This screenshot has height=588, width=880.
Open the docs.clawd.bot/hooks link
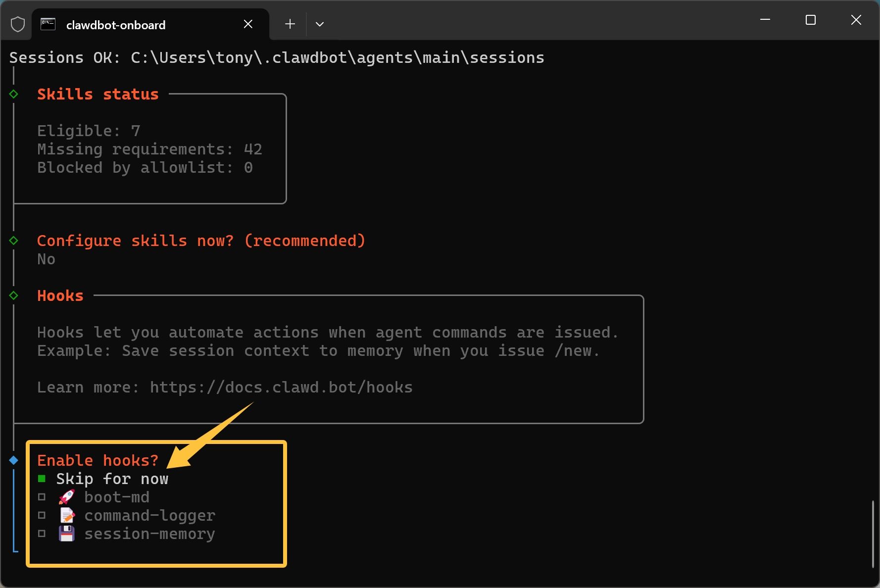tap(281, 387)
